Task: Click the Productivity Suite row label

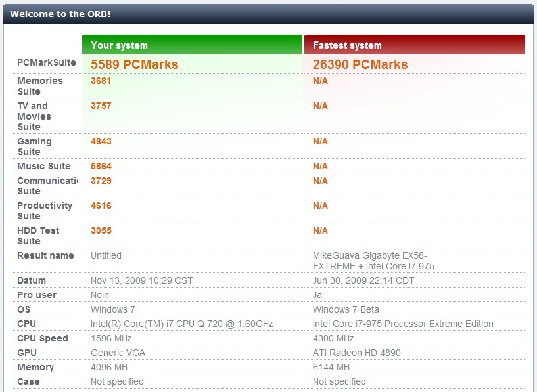Action: point(45,211)
